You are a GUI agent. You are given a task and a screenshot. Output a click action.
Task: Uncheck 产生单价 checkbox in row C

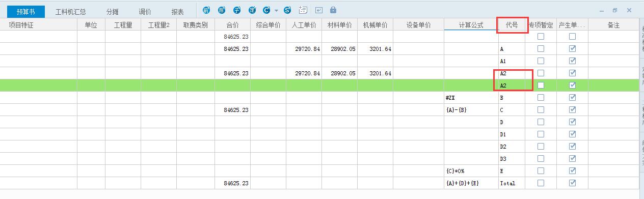click(572, 110)
